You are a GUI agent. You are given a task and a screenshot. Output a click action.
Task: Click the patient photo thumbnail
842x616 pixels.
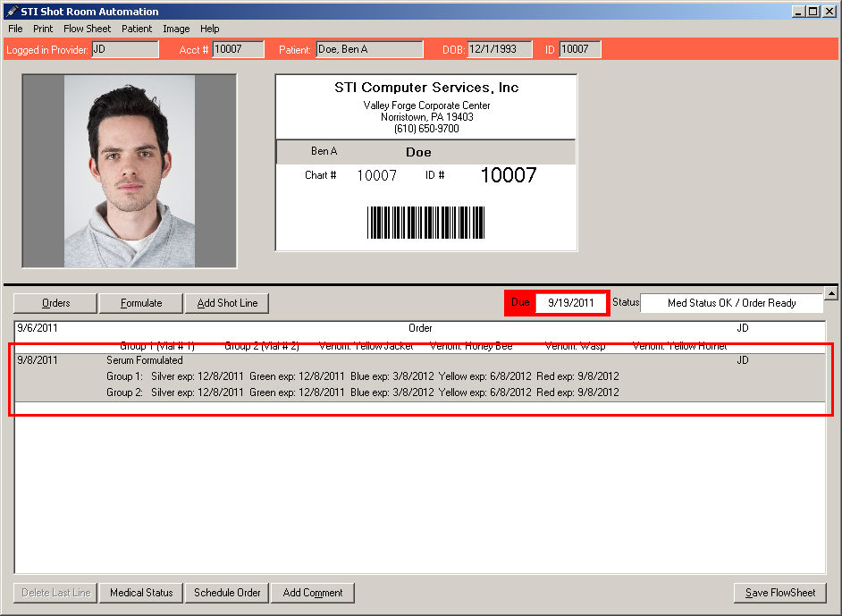(x=130, y=171)
